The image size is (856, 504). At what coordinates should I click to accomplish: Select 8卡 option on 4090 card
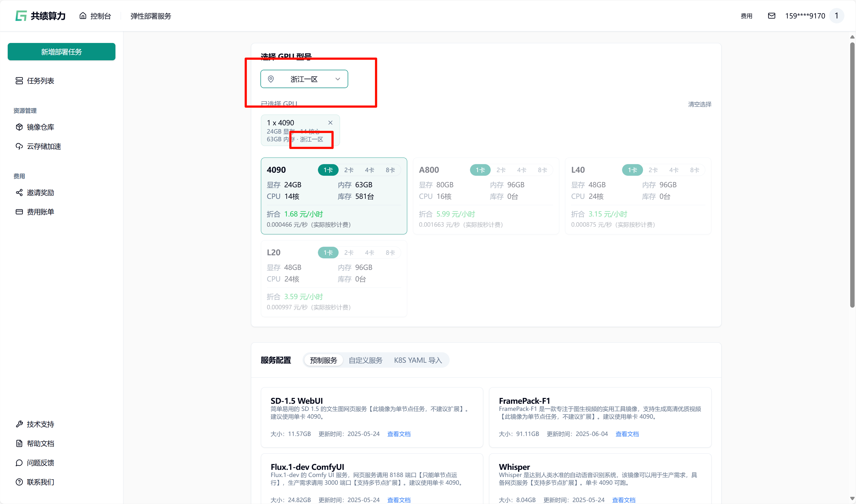coord(390,170)
